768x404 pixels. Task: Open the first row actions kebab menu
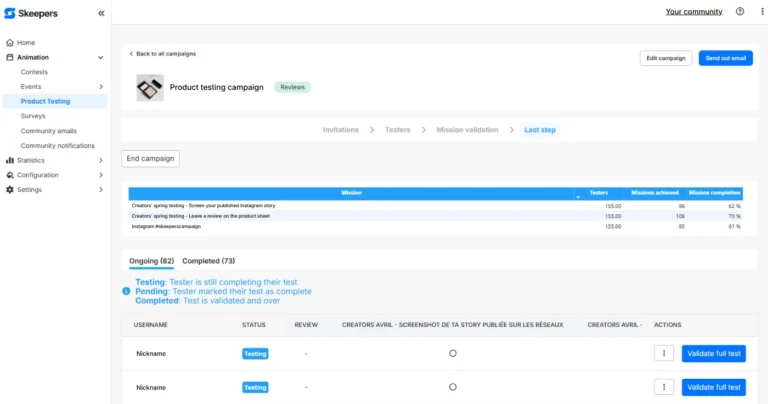click(x=664, y=353)
